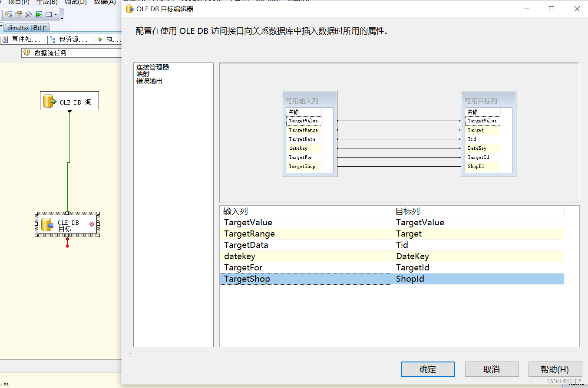588x388 pixels.
Task: Open input cell TargetData in mapping grid
Action: (x=306, y=245)
